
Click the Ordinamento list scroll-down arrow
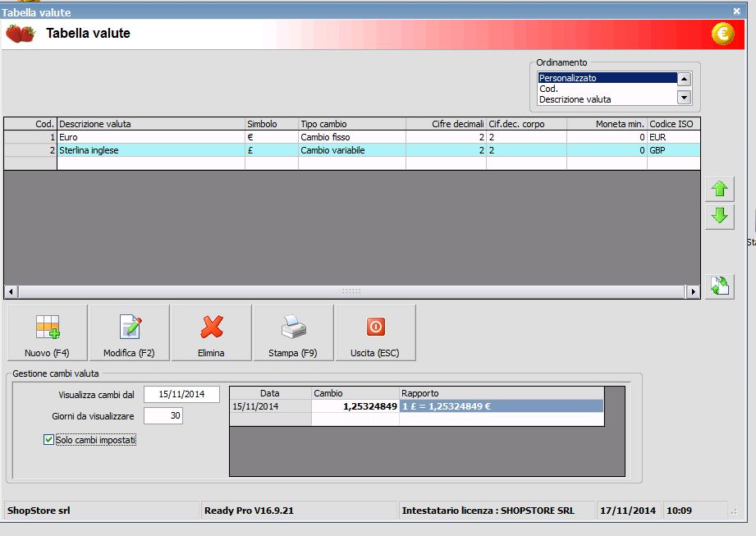coord(684,98)
